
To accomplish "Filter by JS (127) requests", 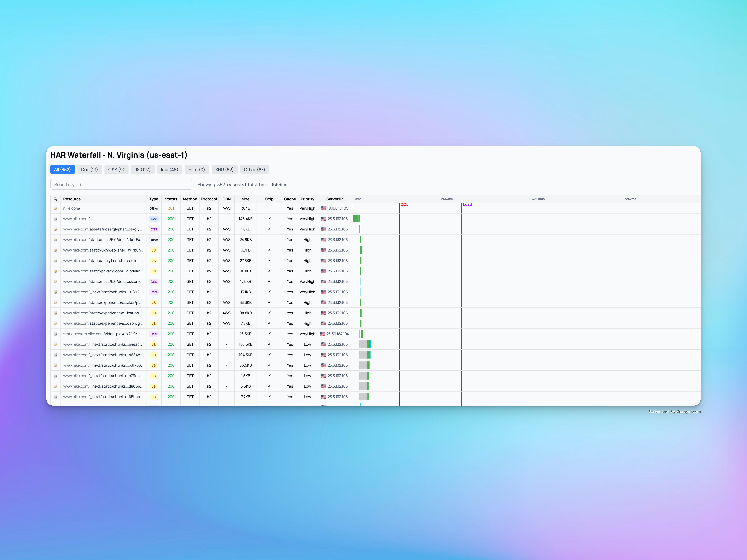I will coord(142,170).
